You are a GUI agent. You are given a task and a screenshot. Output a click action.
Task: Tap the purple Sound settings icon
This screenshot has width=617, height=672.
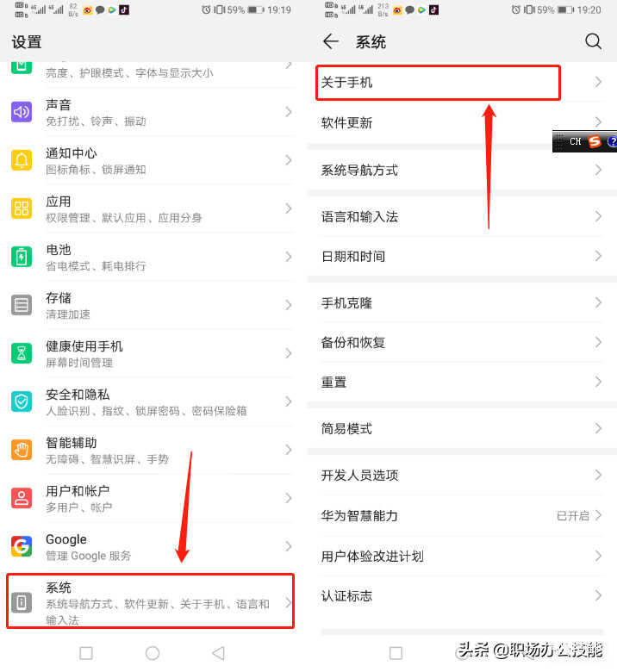(22, 112)
